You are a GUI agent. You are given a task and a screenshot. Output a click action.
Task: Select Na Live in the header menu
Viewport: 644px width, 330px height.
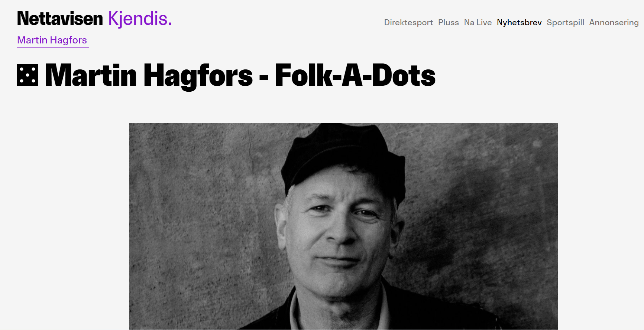click(478, 23)
